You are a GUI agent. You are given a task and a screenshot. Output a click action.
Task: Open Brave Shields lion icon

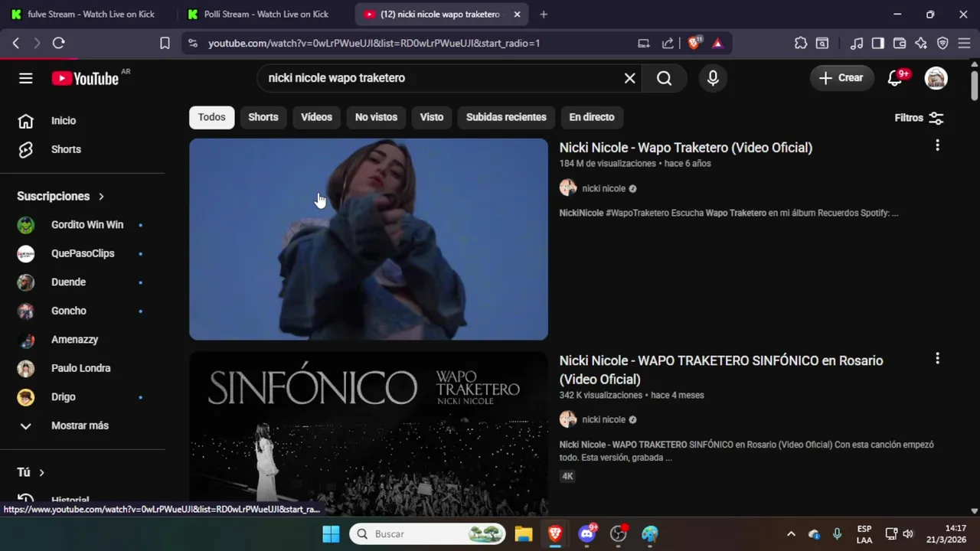(x=694, y=44)
